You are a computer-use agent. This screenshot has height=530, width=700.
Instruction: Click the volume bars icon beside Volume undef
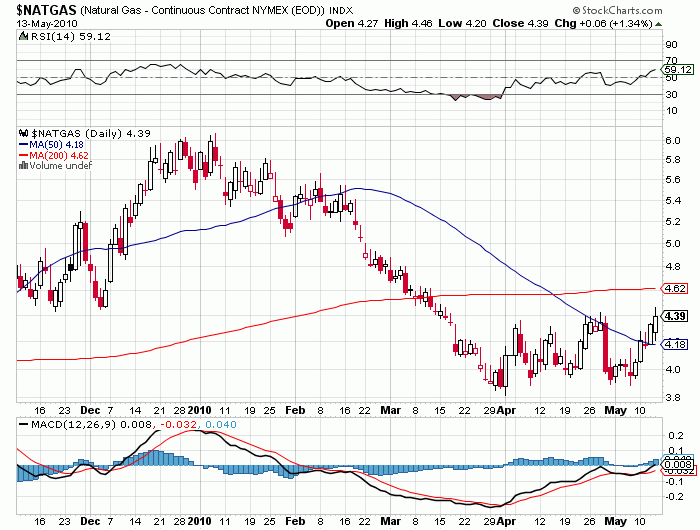(23, 166)
